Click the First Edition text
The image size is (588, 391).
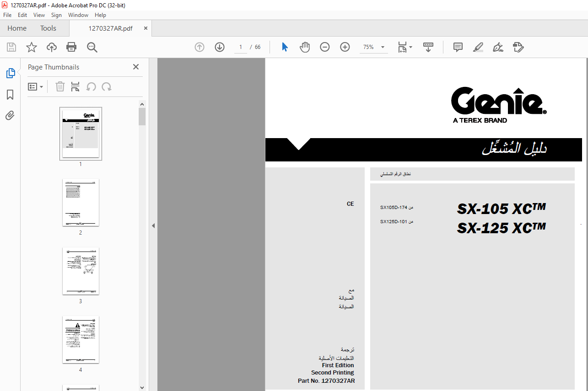pyautogui.click(x=338, y=365)
